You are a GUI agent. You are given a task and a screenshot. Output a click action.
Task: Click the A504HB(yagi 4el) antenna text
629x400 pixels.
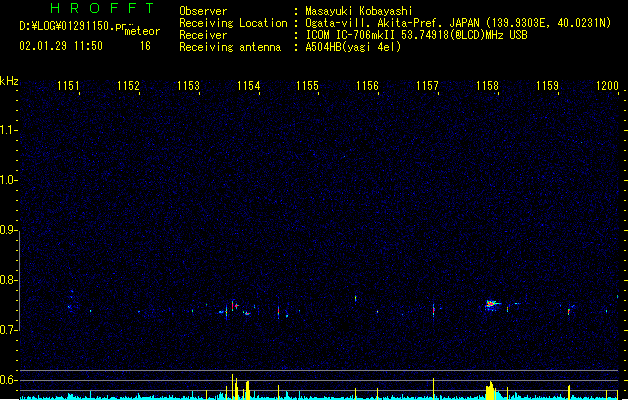pos(353,47)
